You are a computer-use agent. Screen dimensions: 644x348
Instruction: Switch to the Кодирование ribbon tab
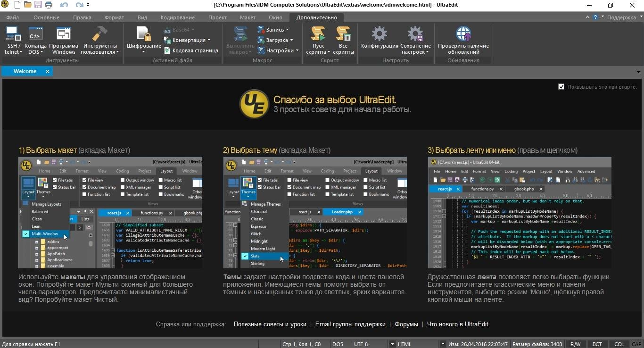click(x=177, y=17)
